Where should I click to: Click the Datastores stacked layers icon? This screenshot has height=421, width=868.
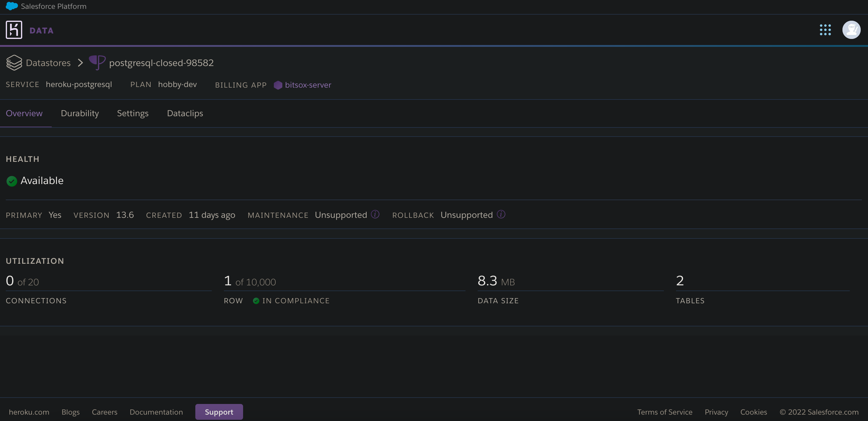coord(14,63)
